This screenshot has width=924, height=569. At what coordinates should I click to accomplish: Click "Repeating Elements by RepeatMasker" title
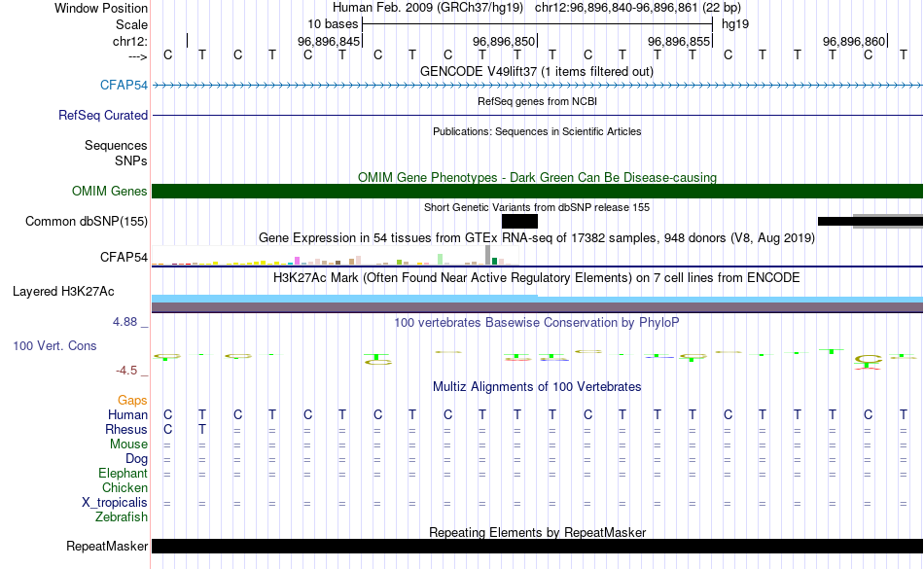[x=537, y=532]
